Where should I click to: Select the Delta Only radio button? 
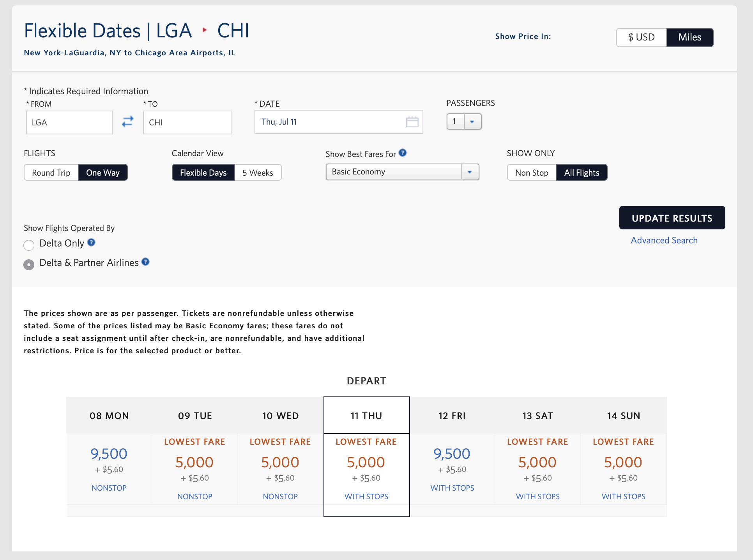coord(29,245)
